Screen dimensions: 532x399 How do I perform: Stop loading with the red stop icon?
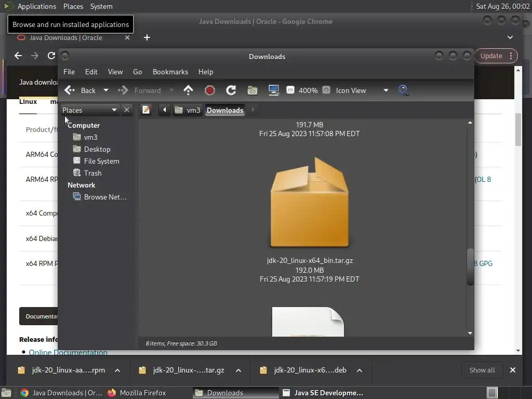210,90
